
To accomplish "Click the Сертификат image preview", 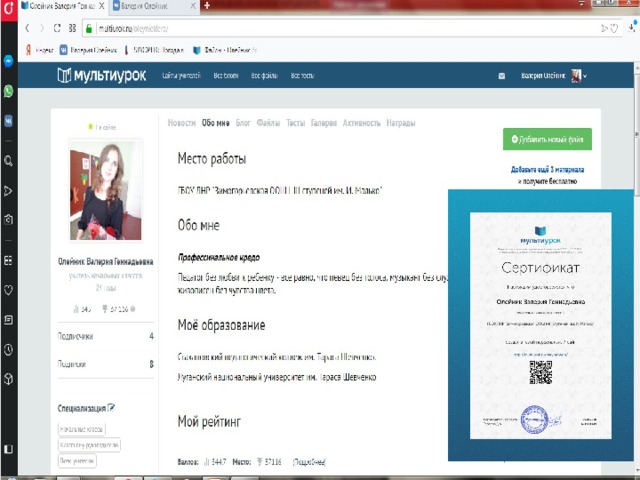I will click(x=541, y=325).
